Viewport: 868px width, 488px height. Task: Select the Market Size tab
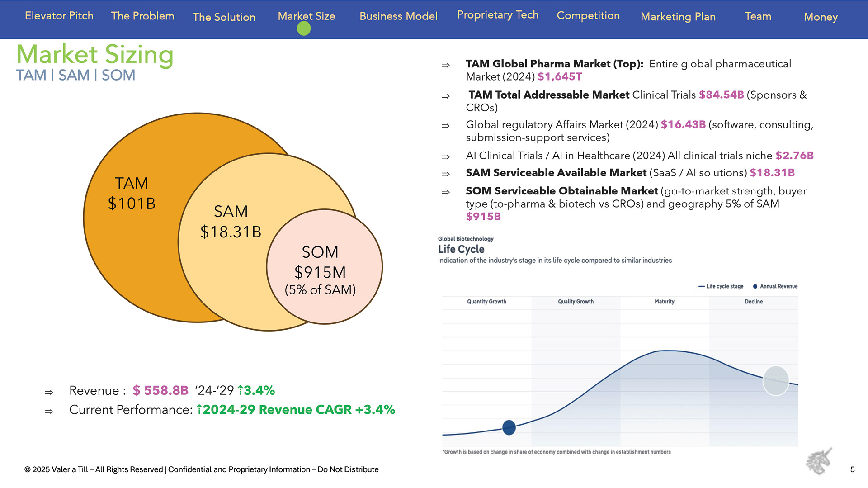click(307, 16)
